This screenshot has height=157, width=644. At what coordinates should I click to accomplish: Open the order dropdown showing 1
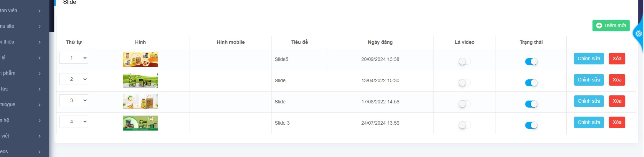[x=74, y=58]
